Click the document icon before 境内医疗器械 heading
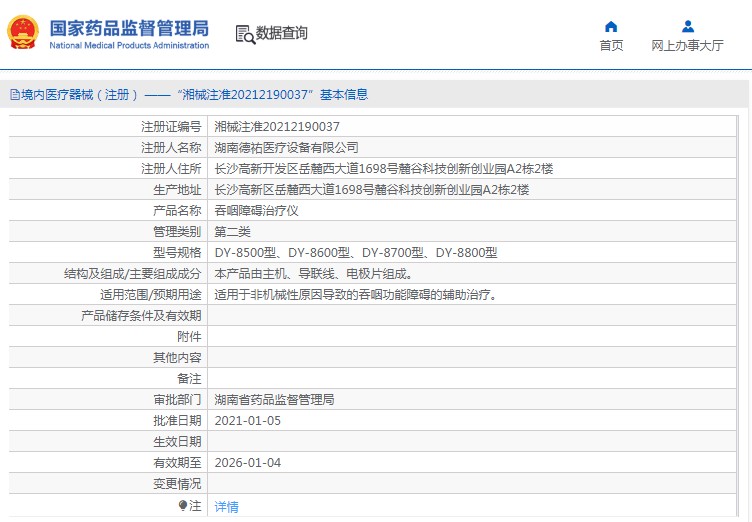 [x=15, y=95]
